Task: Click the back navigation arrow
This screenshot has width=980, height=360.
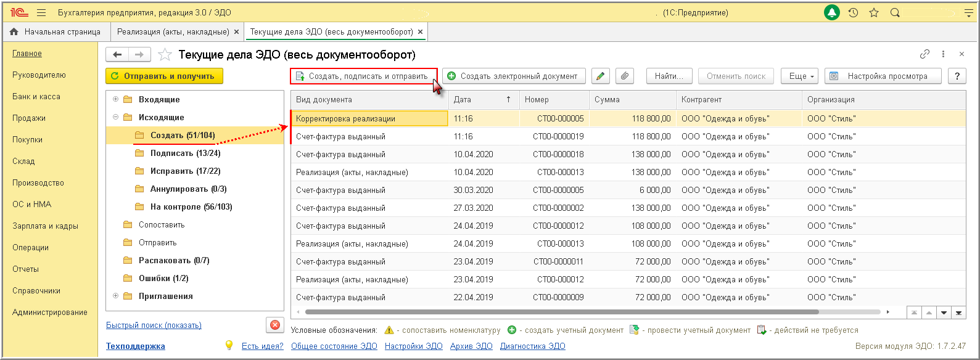Action: pos(117,55)
